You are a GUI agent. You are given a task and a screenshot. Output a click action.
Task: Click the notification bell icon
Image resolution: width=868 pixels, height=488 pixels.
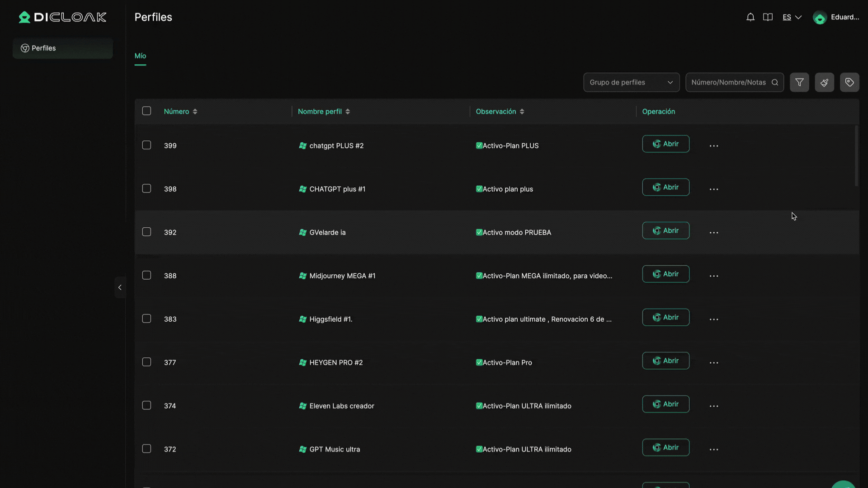[x=750, y=17]
